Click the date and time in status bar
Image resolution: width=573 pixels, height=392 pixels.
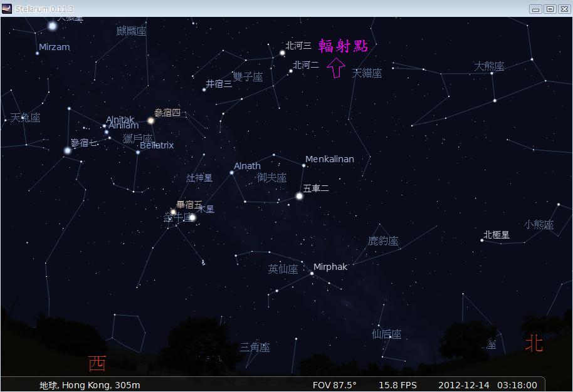(487, 385)
